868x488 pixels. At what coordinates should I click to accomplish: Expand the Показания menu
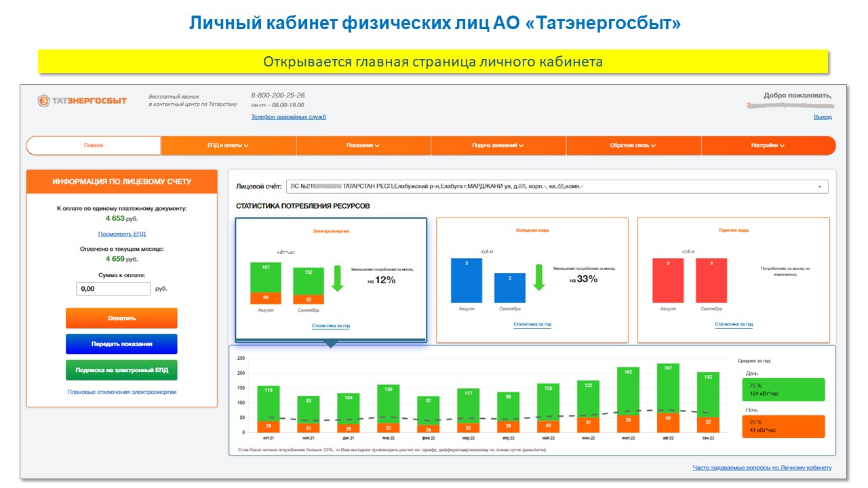point(363,146)
